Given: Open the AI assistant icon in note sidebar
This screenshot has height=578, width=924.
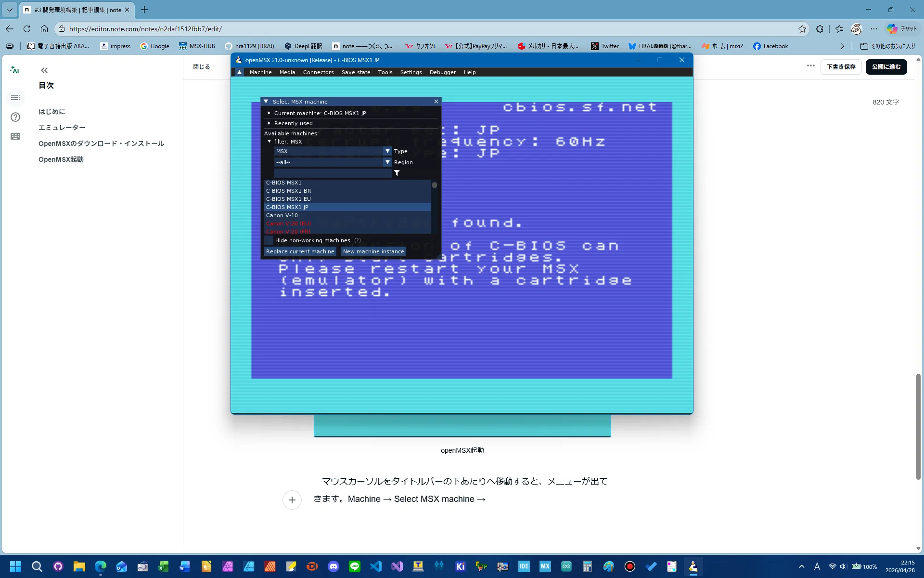Looking at the screenshot, I should 14,70.
